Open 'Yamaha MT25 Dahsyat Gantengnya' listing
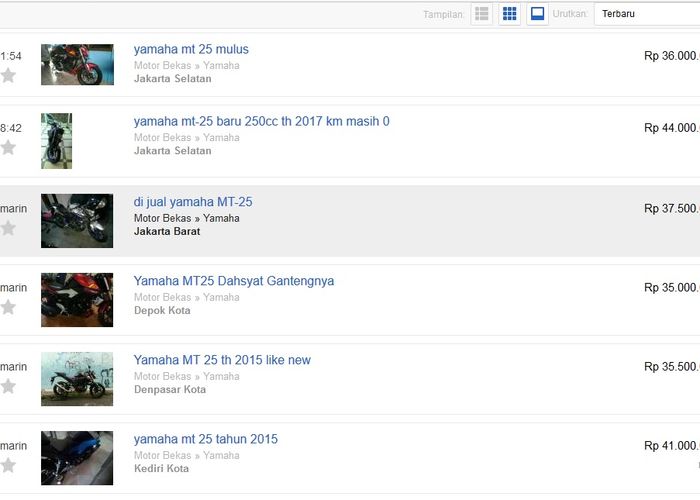This screenshot has width=700, height=500. tap(234, 281)
